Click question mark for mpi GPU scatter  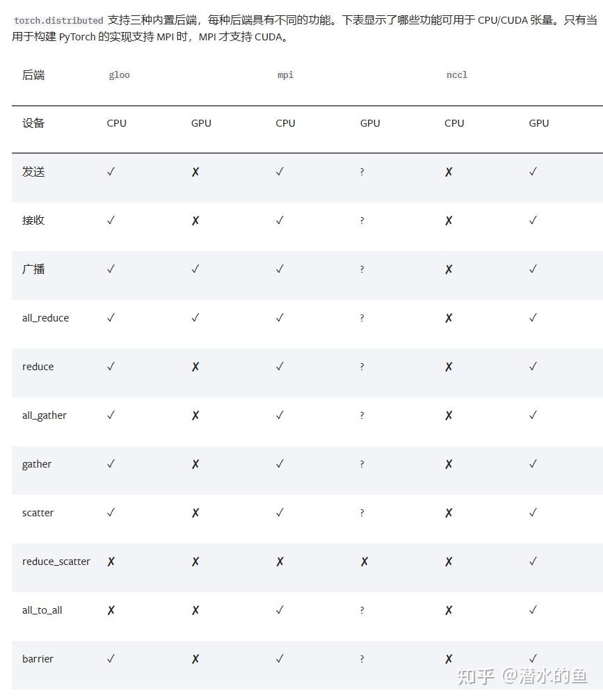pyautogui.click(x=362, y=513)
